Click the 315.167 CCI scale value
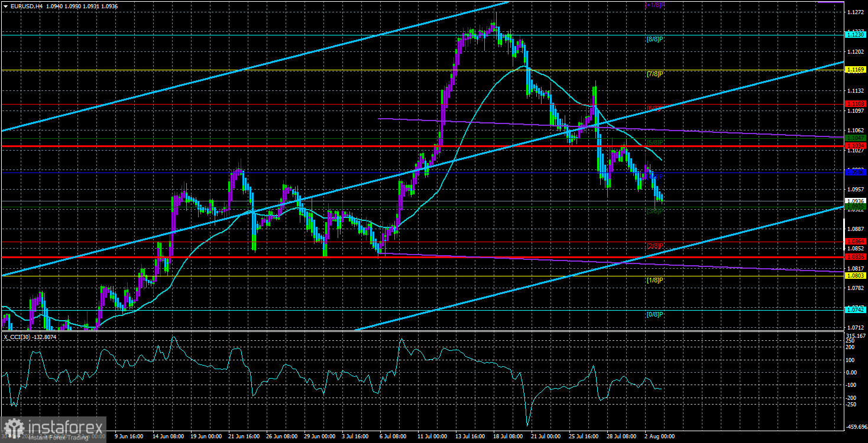 pos(856,335)
